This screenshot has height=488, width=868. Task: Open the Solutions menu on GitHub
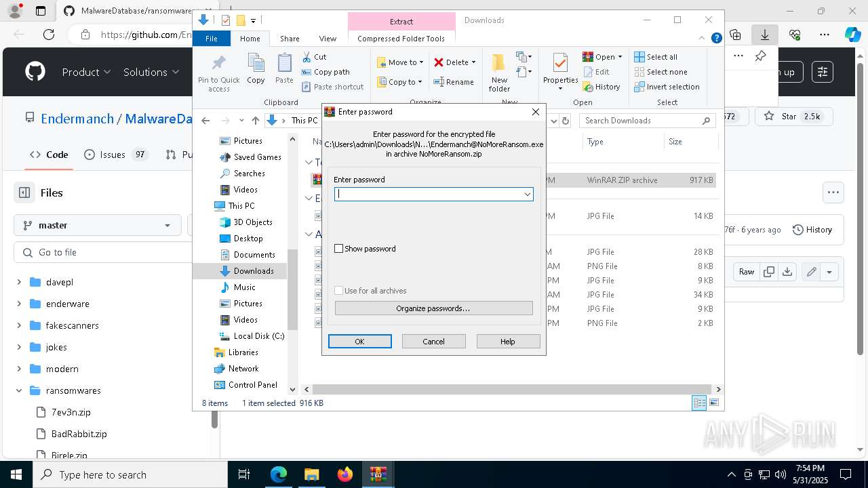[x=151, y=72]
